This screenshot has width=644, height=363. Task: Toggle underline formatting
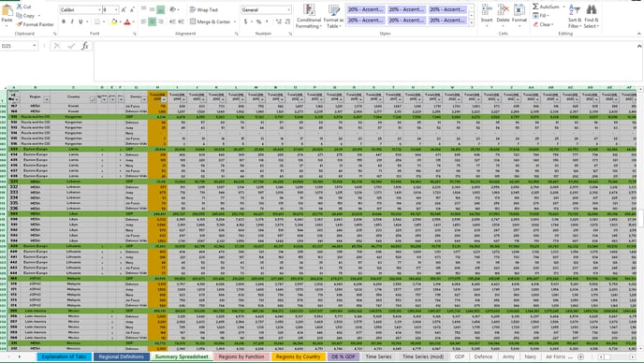tap(80, 22)
